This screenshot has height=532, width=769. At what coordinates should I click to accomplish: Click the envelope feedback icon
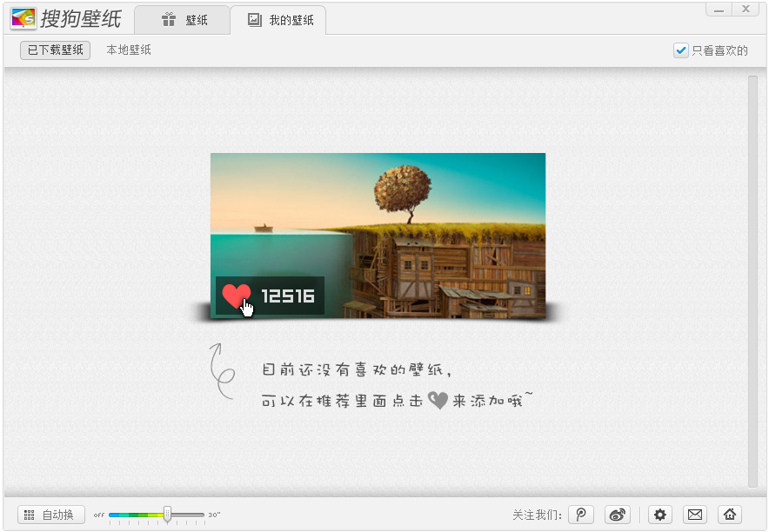(x=695, y=515)
